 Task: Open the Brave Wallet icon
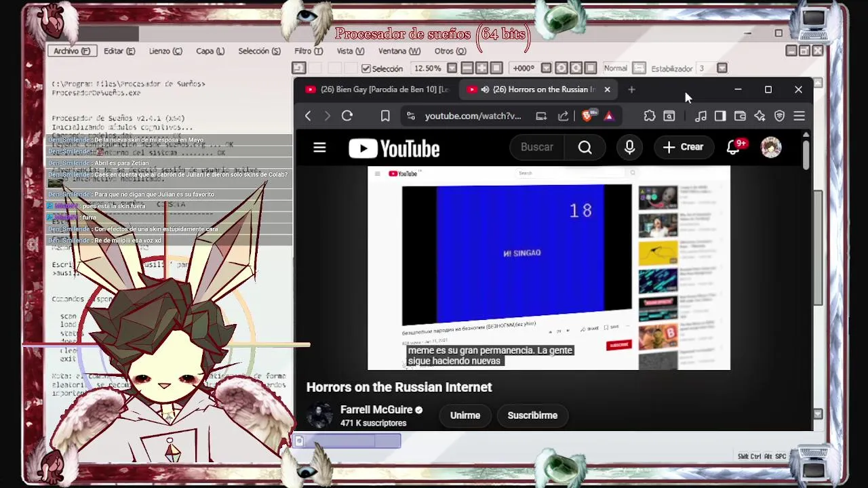tap(740, 116)
